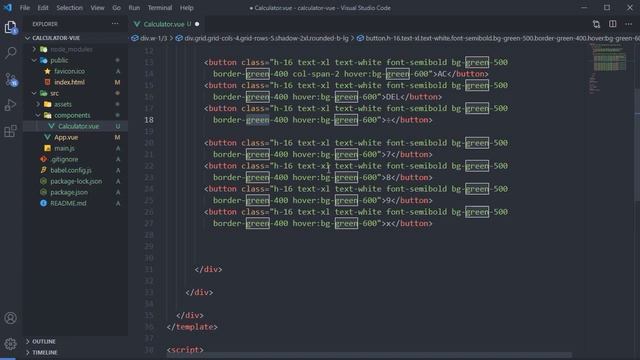Place cursor on the closing template tag
640x360 pixels.
pos(192,327)
